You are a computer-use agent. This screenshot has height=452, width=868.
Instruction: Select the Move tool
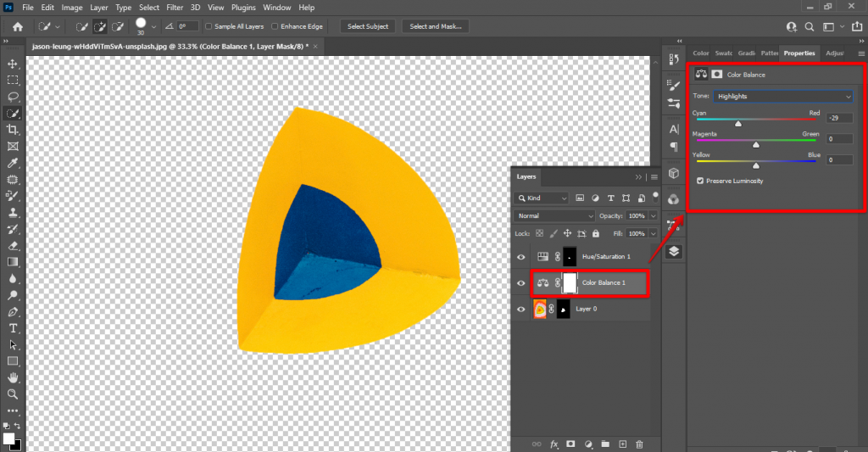tap(13, 64)
